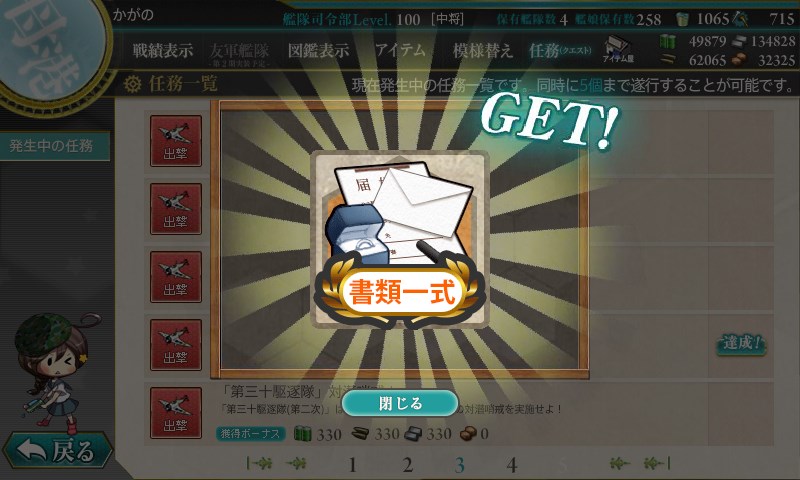Go to quest page 4
This screenshot has height=480, width=800.
tap(512, 465)
